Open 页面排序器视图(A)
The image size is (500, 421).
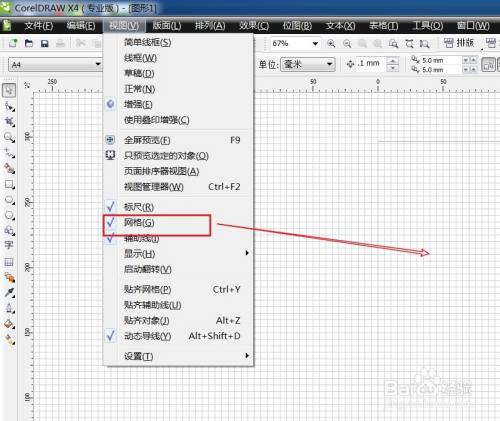(x=178, y=171)
